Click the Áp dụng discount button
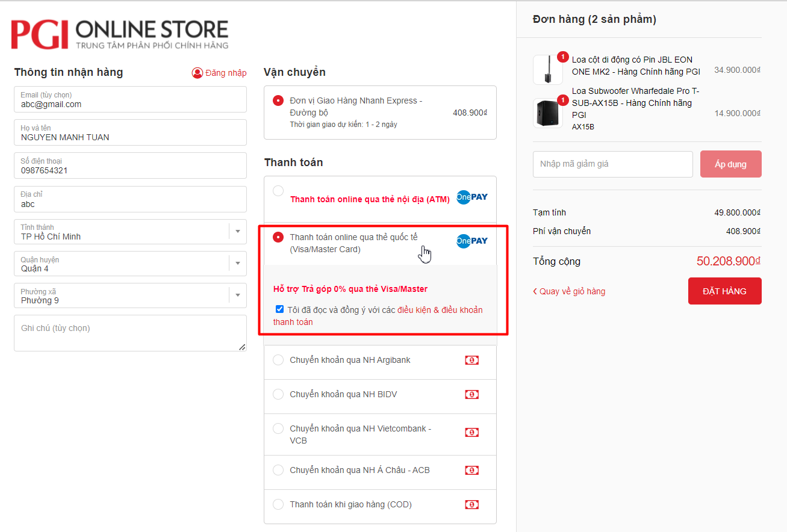 [731, 164]
